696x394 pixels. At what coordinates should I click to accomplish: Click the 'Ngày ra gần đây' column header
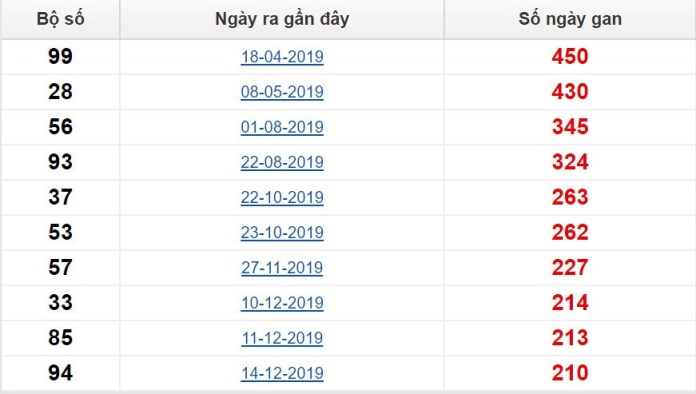pyautogui.click(x=282, y=19)
